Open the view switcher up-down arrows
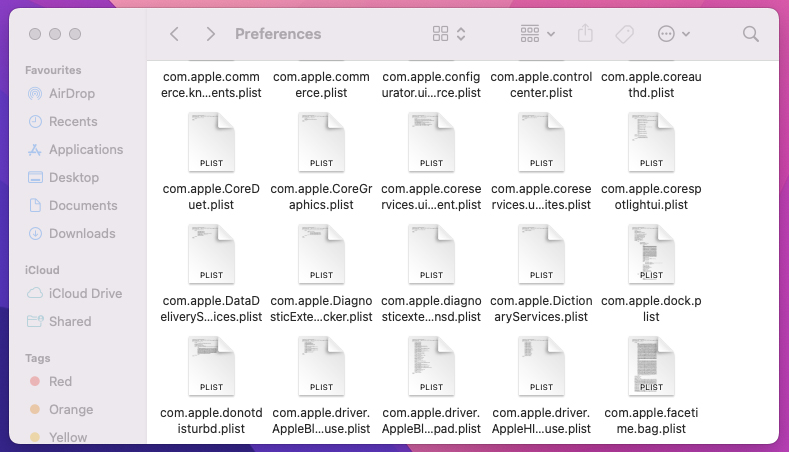This screenshot has width=789, height=452. tap(461, 34)
